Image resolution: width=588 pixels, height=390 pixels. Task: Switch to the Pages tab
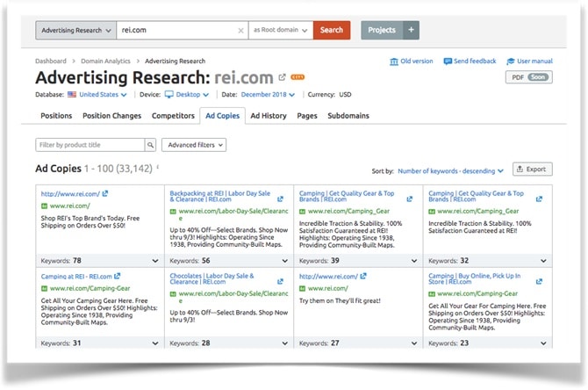(x=307, y=116)
